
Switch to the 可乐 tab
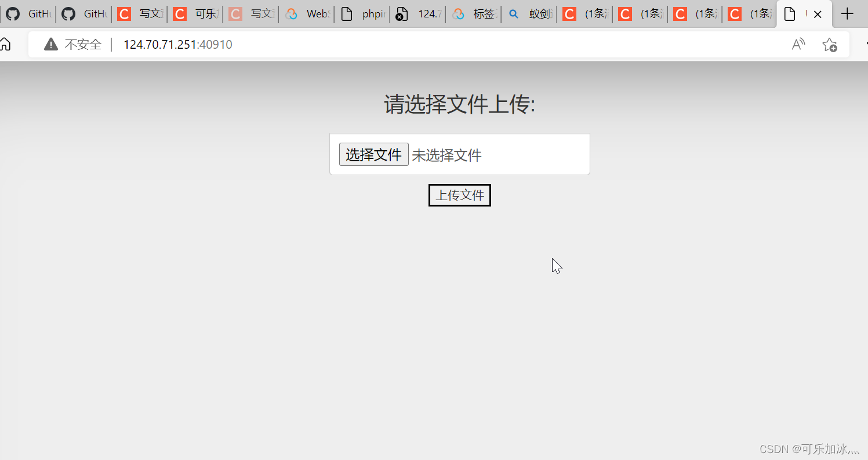coord(196,14)
